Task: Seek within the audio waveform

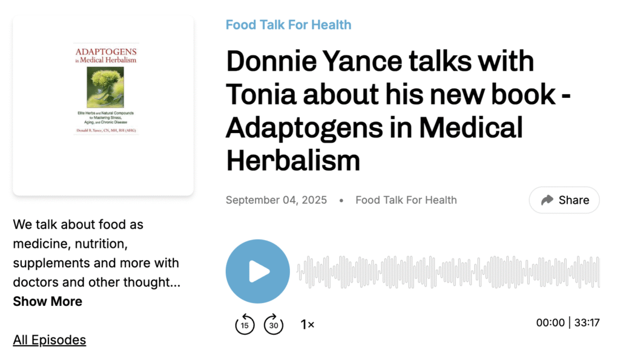Action: click(448, 271)
